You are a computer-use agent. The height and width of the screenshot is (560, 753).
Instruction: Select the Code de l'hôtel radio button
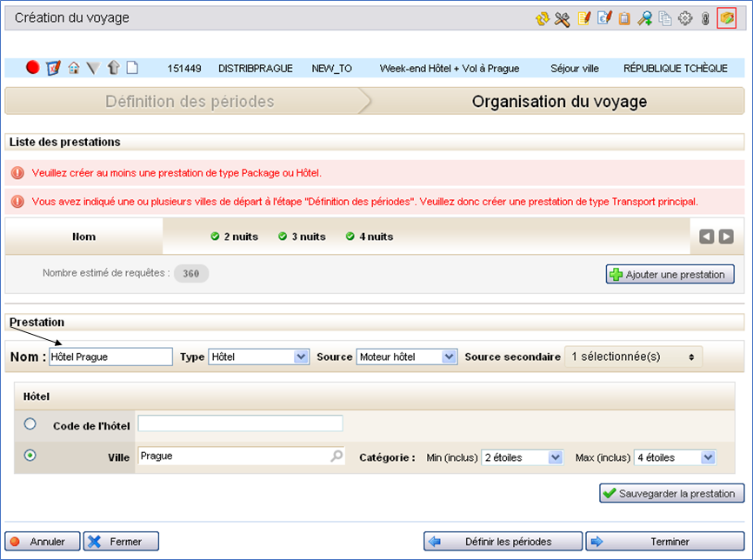(30, 424)
